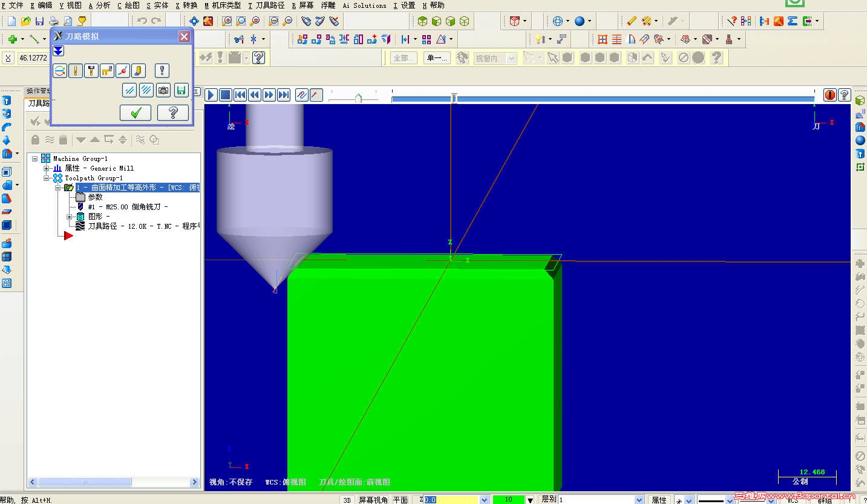Toggle the endpoints display button in 刀路模拟
Screen dimensions: 867x504
coord(122,71)
